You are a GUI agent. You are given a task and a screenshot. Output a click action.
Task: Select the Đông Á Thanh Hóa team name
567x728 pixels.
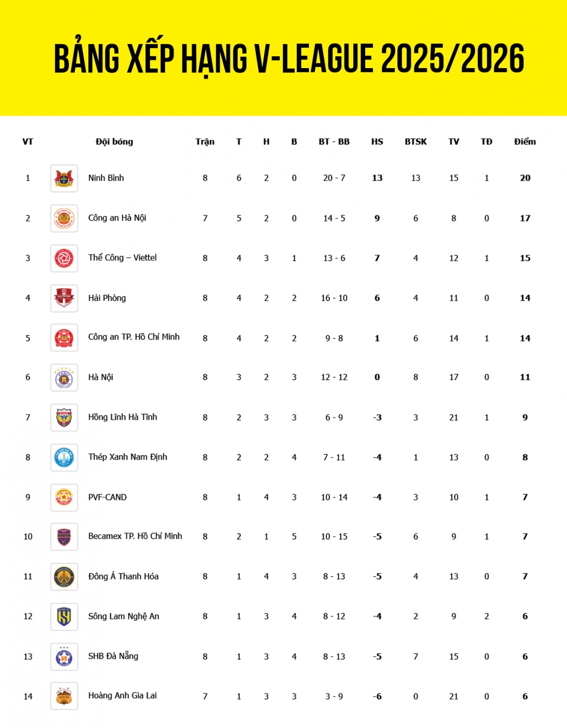pyautogui.click(x=123, y=576)
